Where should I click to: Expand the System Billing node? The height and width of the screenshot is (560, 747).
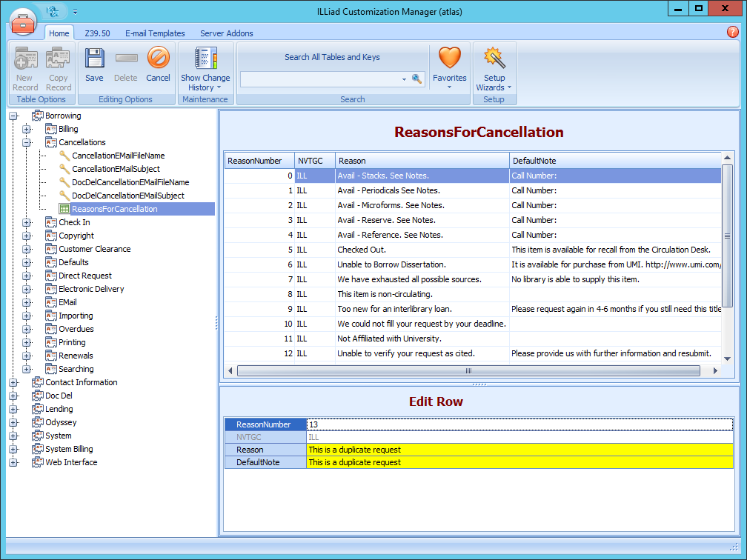[14, 449]
